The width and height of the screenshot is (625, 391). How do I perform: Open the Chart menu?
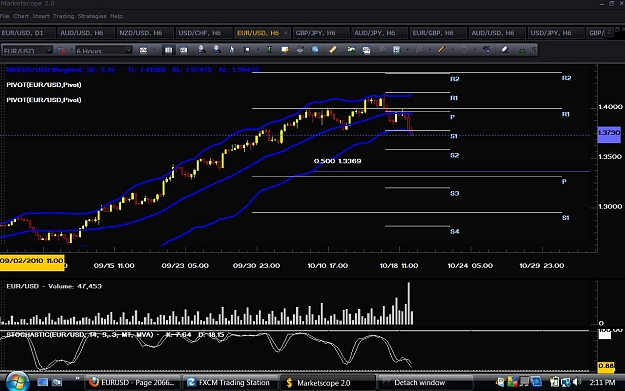click(21, 16)
